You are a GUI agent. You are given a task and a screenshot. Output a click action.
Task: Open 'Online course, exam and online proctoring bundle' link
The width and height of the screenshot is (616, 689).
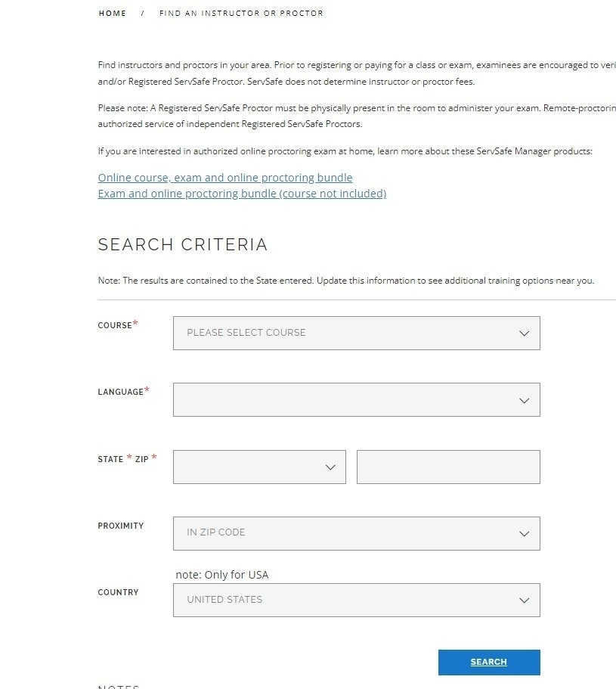[225, 178]
